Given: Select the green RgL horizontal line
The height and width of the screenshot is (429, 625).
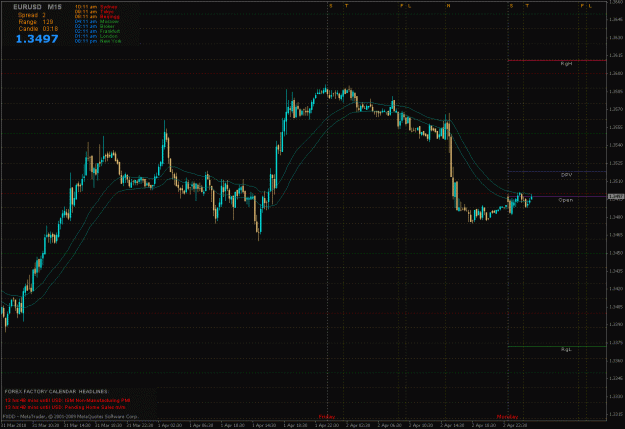Looking at the screenshot, I should coord(557,346).
